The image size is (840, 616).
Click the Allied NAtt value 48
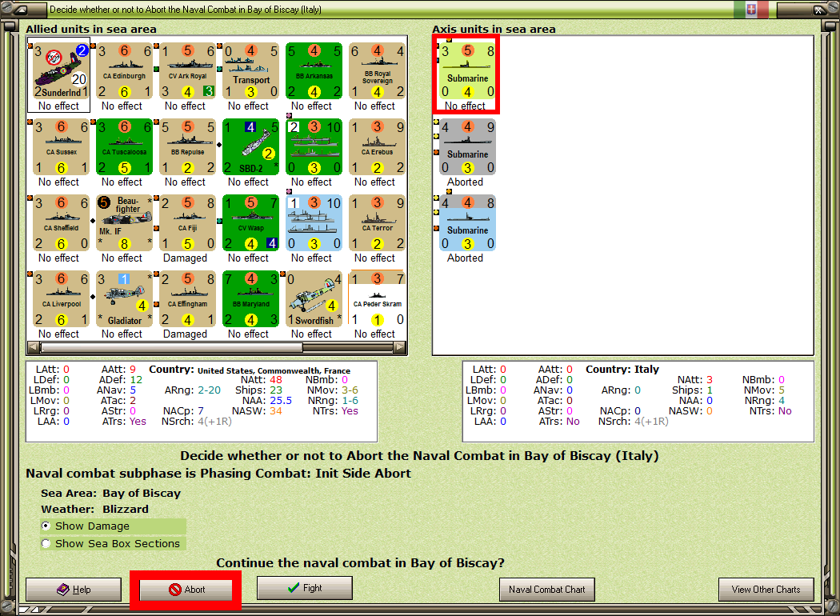[276, 380]
